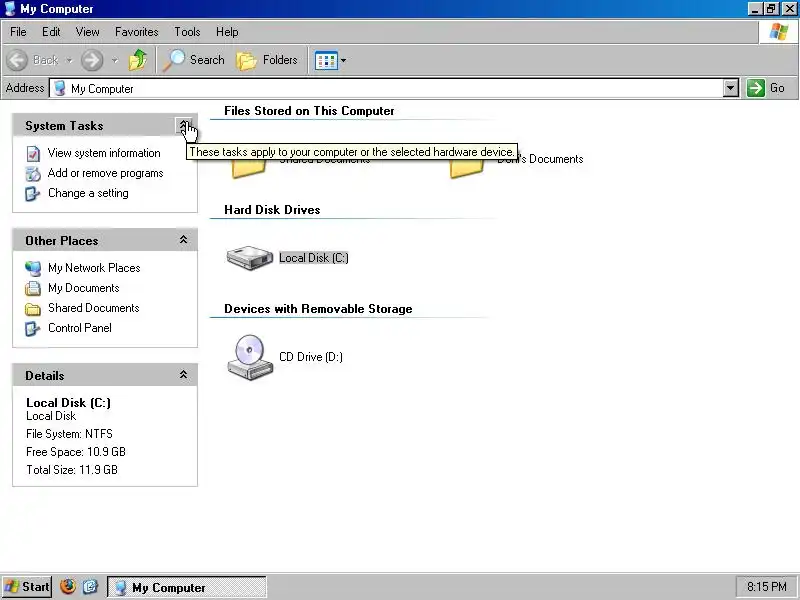Open the View menu
800x600 pixels.
[x=88, y=32]
